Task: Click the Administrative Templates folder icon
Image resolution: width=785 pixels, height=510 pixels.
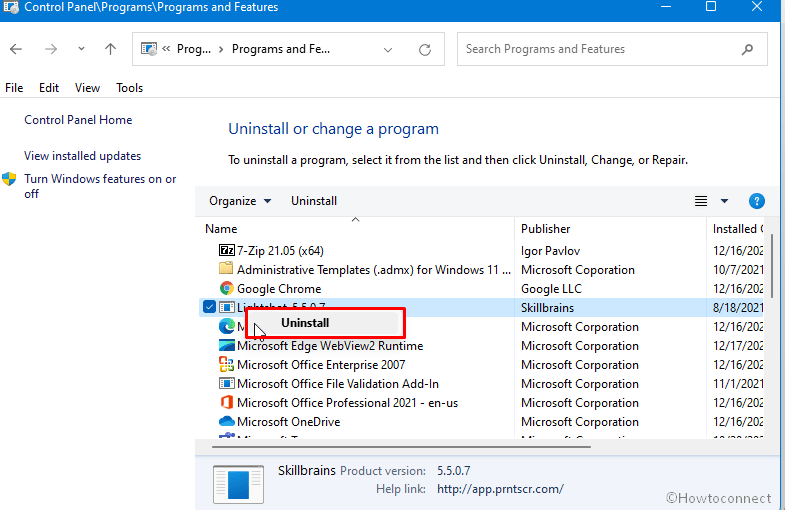Action: [226, 268]
